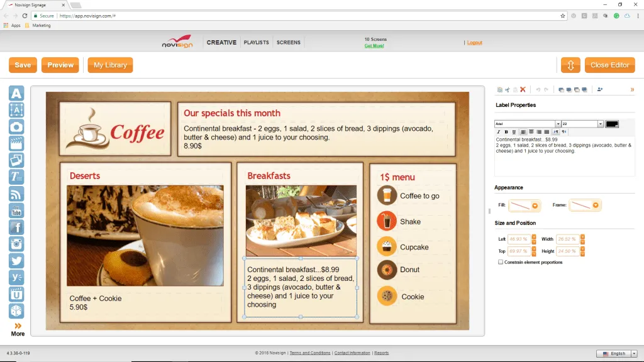
Task: Enable Constrain element proportions checkbox
Action: (501, 262)
